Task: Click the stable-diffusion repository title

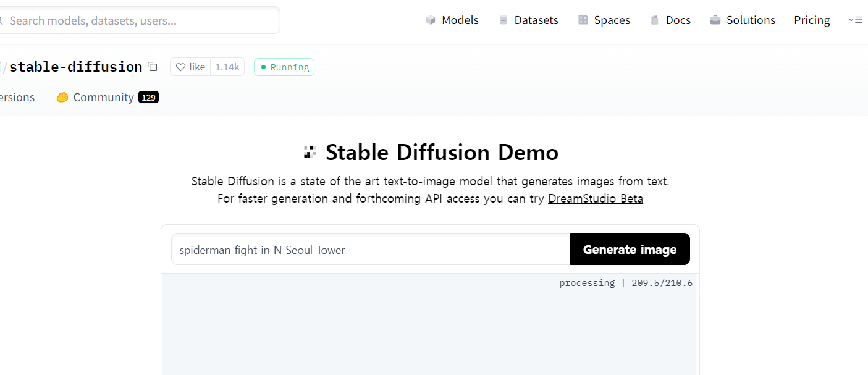Action: click(75, 67)
